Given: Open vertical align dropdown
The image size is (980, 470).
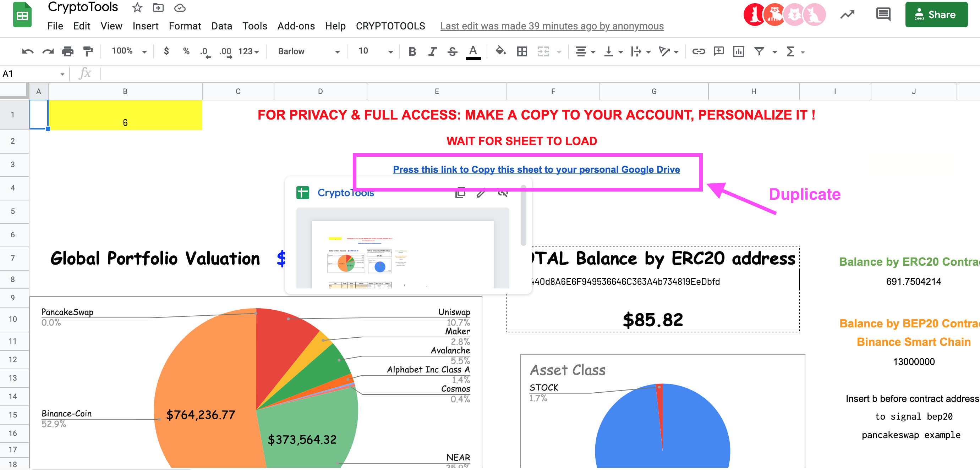Looking at the screenshot, I should point(613,51).
